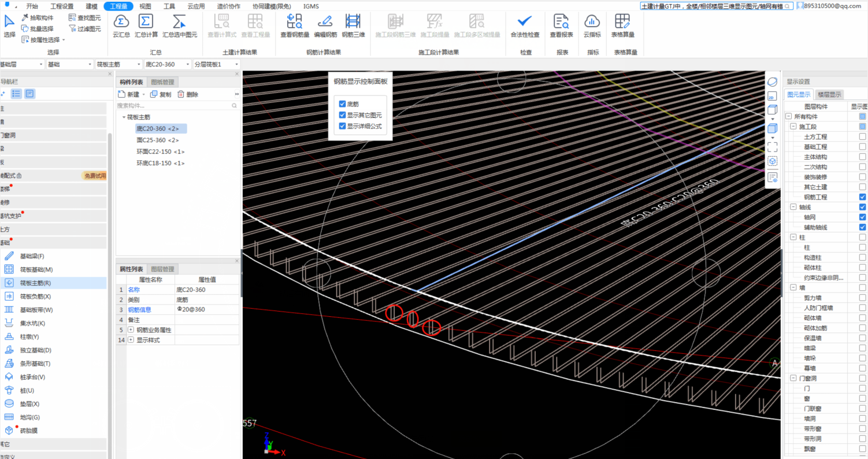Click the 钢筋信息 value cell
The width and height of the screenshot is (868, 459).
click(207, 309)
